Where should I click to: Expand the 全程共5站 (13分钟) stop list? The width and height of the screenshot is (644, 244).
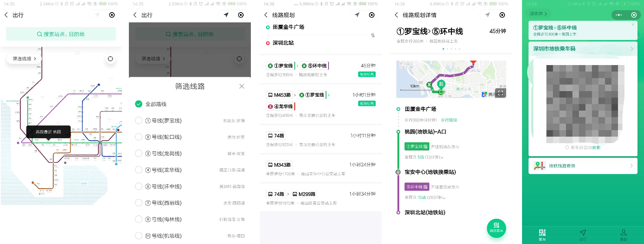[x=424, y=157]
